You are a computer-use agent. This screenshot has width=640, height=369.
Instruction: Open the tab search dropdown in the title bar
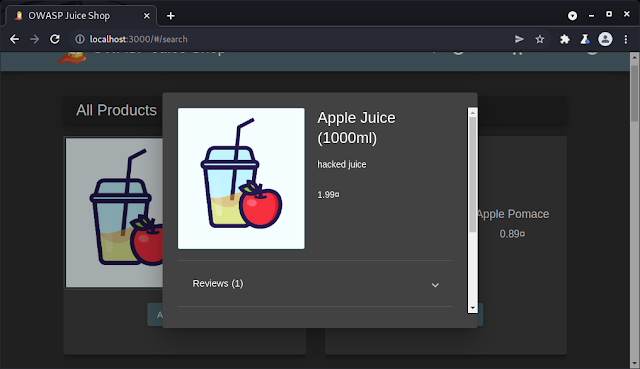tap(572, 16)
